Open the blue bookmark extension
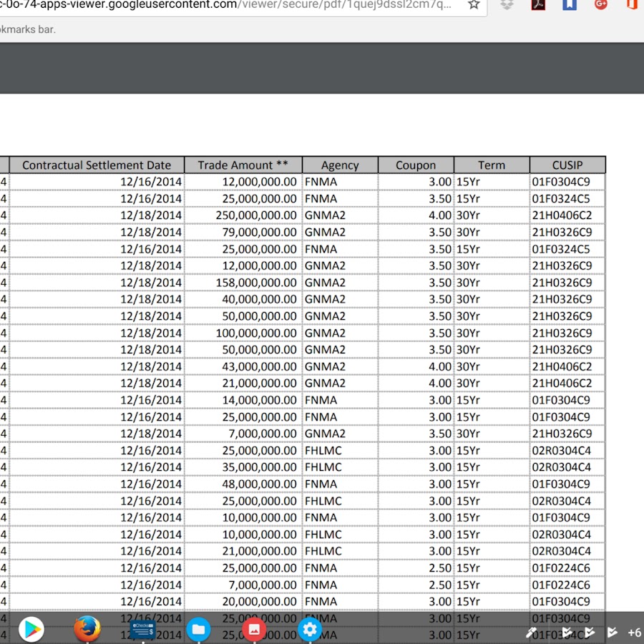The image size is (644, 644). [x=570, y=5]
